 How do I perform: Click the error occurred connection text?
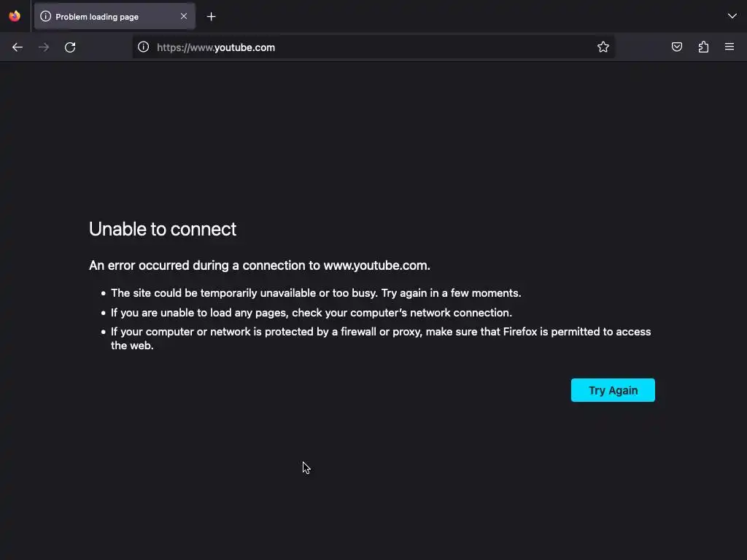click(x=260, y=265)
